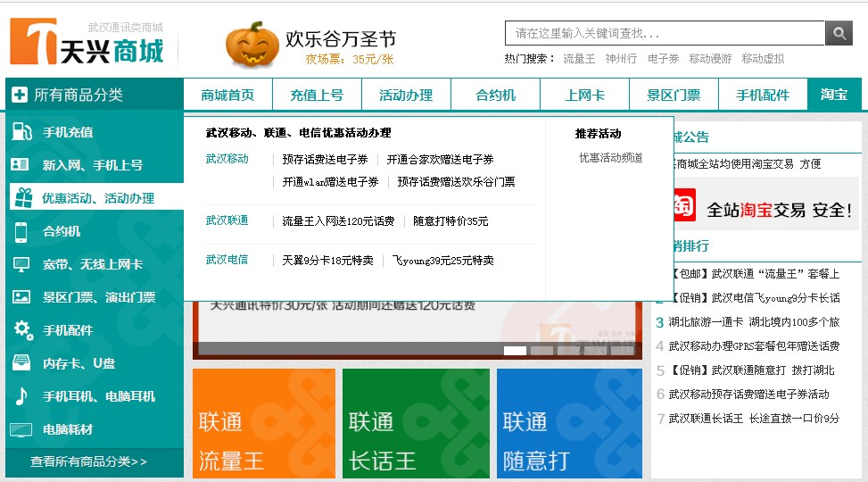Click hot search term 神州行

(621, 59)
